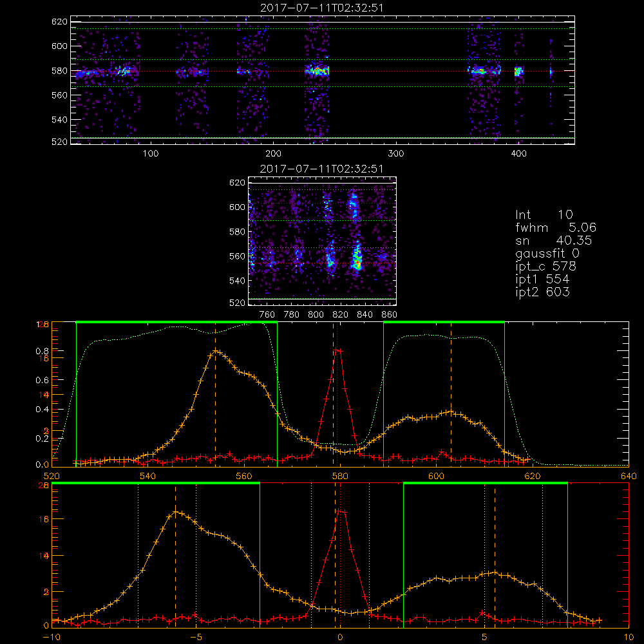
Task: Click y-axis label 620 of top spectrogram
Action: coord(59,22)
